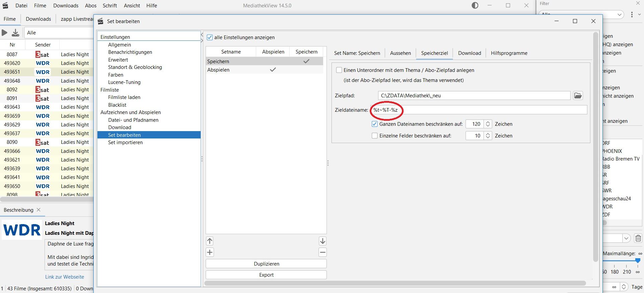Image resolution: width=644 pixels, height=293 pixels.
Task: Toggle dark mode half-circle icon
Action: pos(475,5)
